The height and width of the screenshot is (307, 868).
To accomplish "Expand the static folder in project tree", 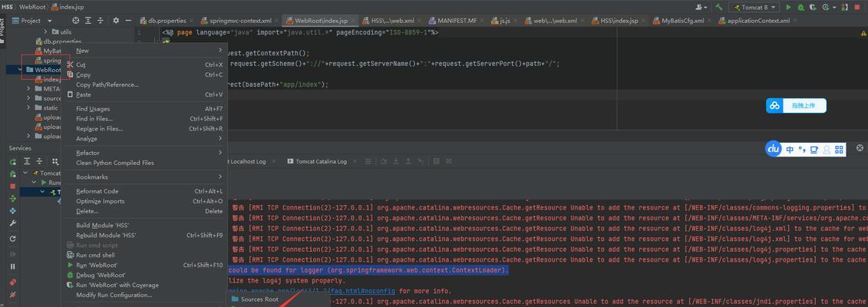I will tap(29, 108).
